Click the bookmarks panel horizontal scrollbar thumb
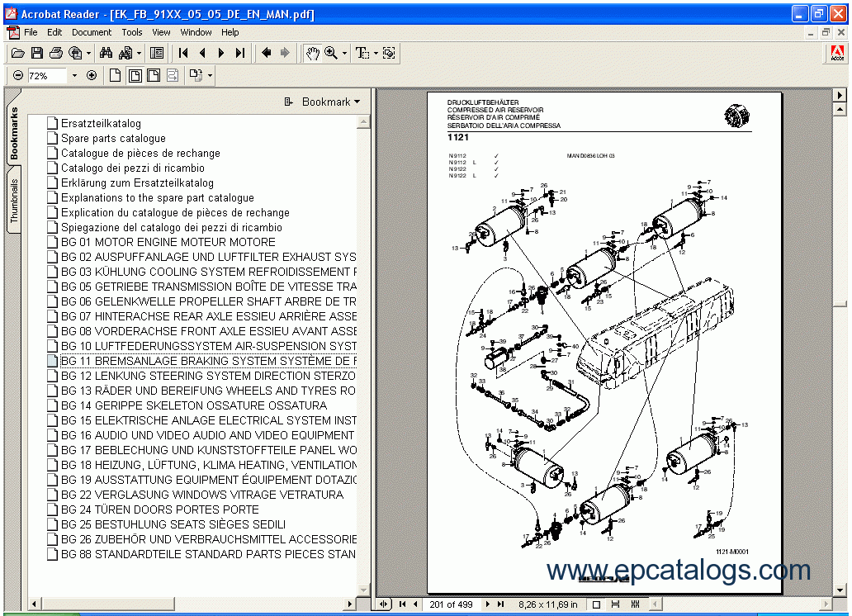The width and height of the screenshot is (852, 616). (108, 604)
